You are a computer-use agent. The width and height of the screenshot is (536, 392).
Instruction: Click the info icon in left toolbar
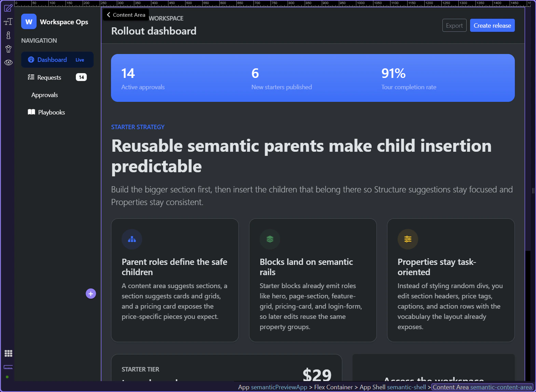pyautogui.click(x=8, y=35)
